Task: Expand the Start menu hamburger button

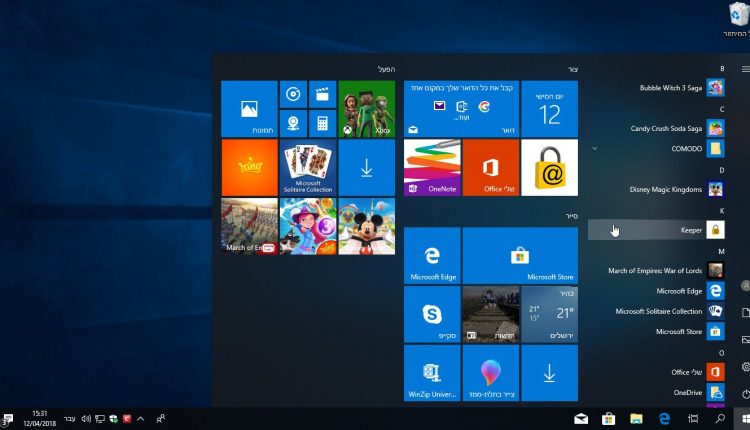Action: click(x=746, y=69)
